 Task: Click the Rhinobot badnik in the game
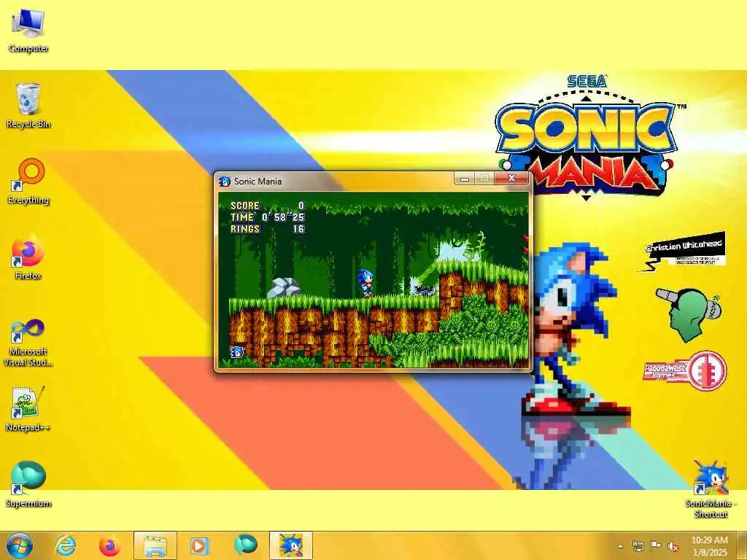pyautogui.click(x=425, y=290)
